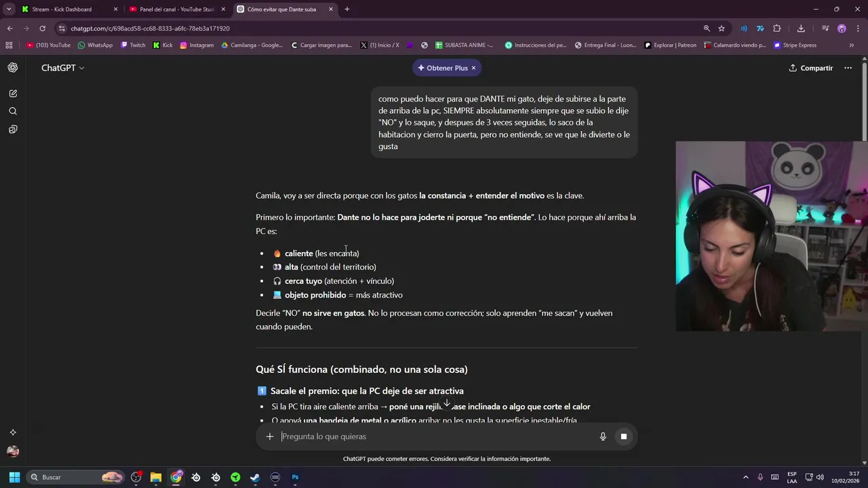The height and width of the screenshot is (488, 868).
Task: Click the Compartir share button
Action: click(811, 68)
